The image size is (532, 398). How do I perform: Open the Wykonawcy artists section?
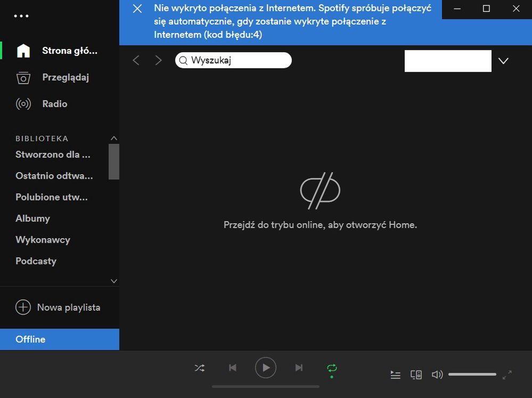[43, 240]
